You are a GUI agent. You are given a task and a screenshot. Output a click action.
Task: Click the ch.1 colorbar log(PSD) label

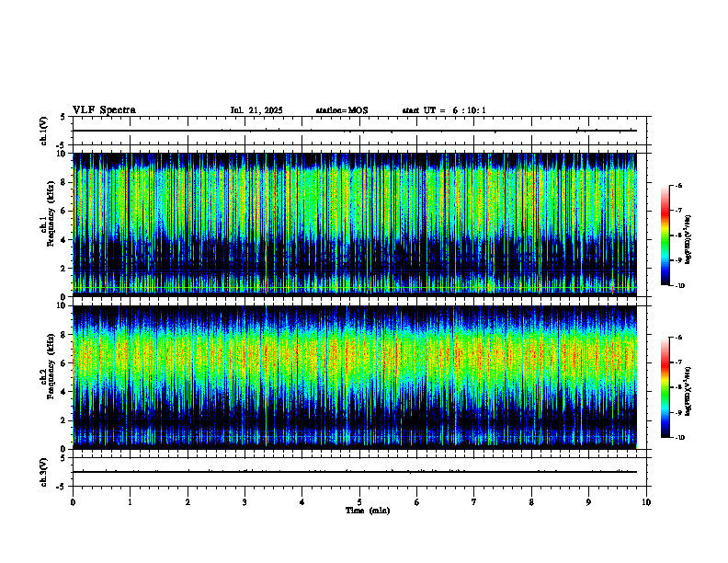pyautogui.click(x=688, y=239)
